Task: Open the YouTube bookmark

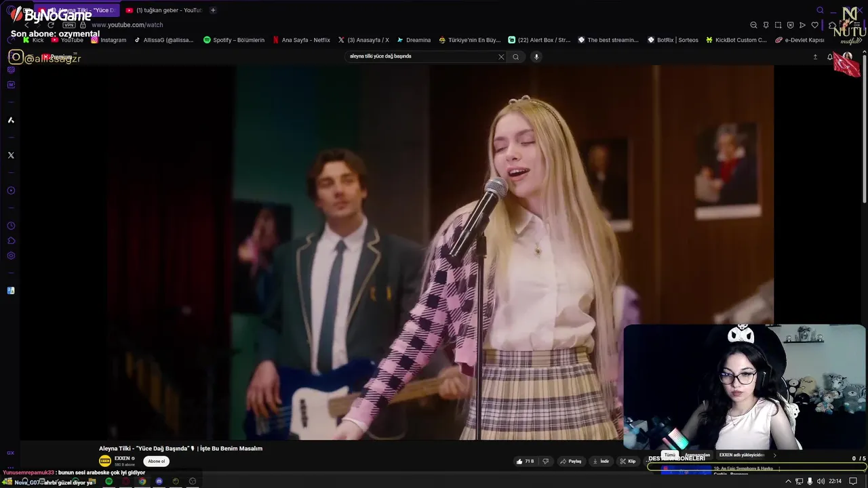Action: pyautogui.click(x=67, y=40)
